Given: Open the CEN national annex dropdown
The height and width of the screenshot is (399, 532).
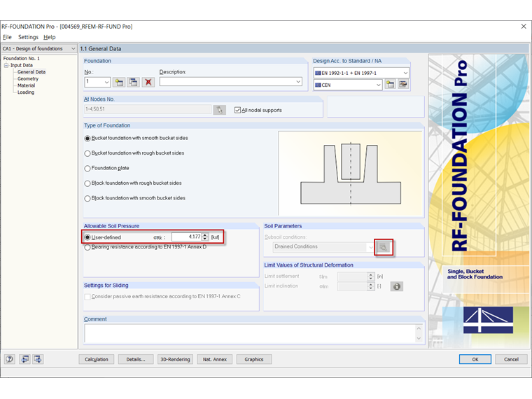Looking at the screenshot, I should coord(378,85).
